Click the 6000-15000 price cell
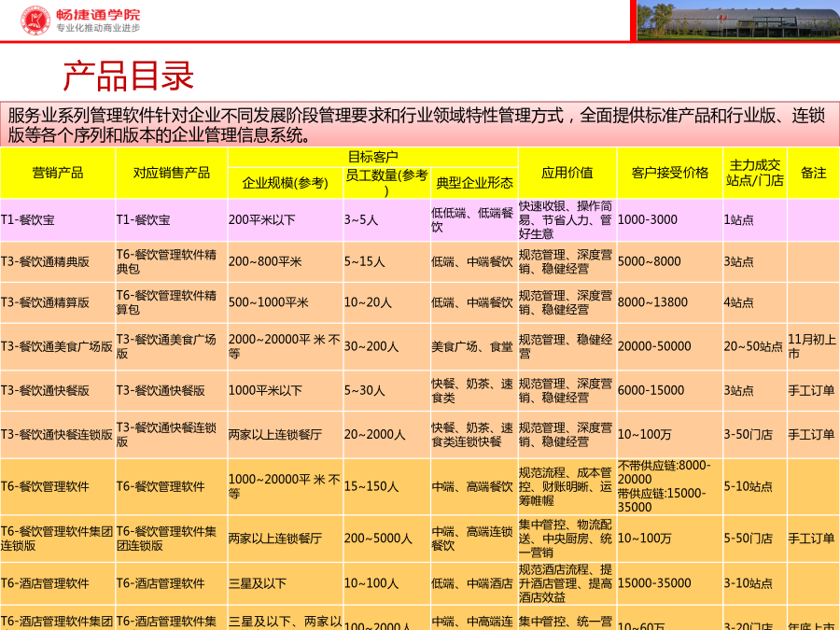840x630 pixels. click(669, 390)
